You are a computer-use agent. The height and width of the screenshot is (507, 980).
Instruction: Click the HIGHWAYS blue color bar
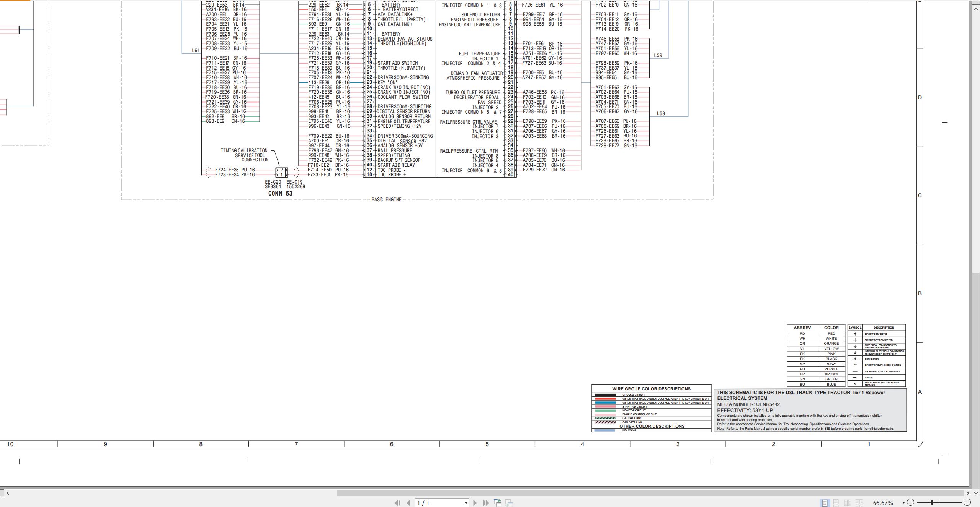point(605,430)
